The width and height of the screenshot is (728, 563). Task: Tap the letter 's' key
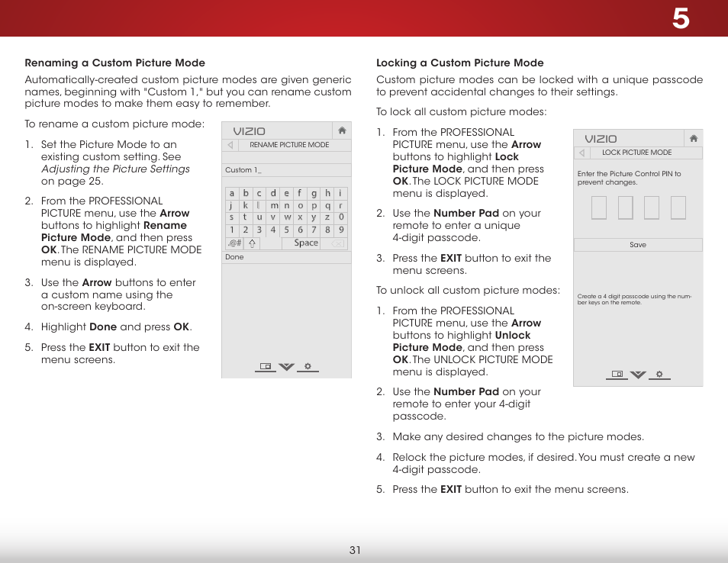point(232,217)
